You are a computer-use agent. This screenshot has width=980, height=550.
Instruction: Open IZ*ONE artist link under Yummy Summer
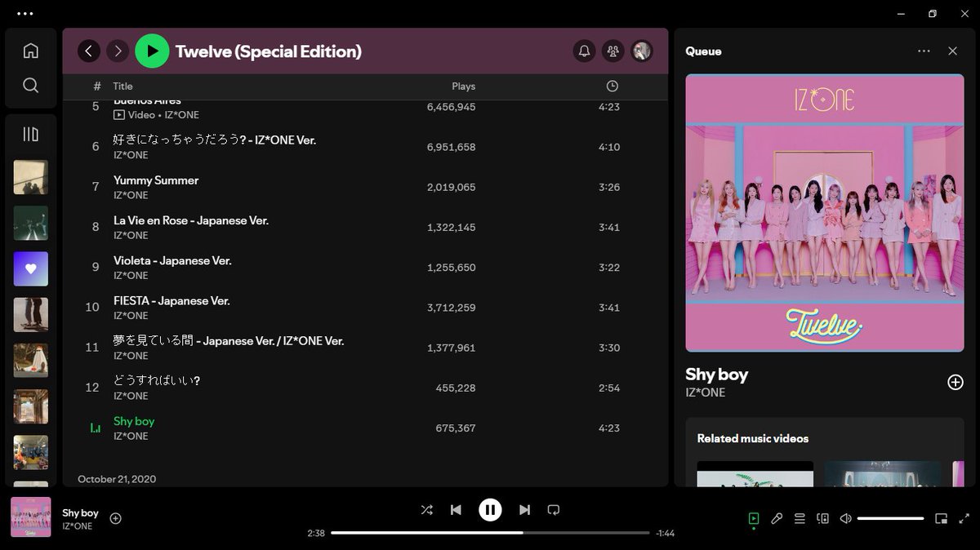pos(131,195)
